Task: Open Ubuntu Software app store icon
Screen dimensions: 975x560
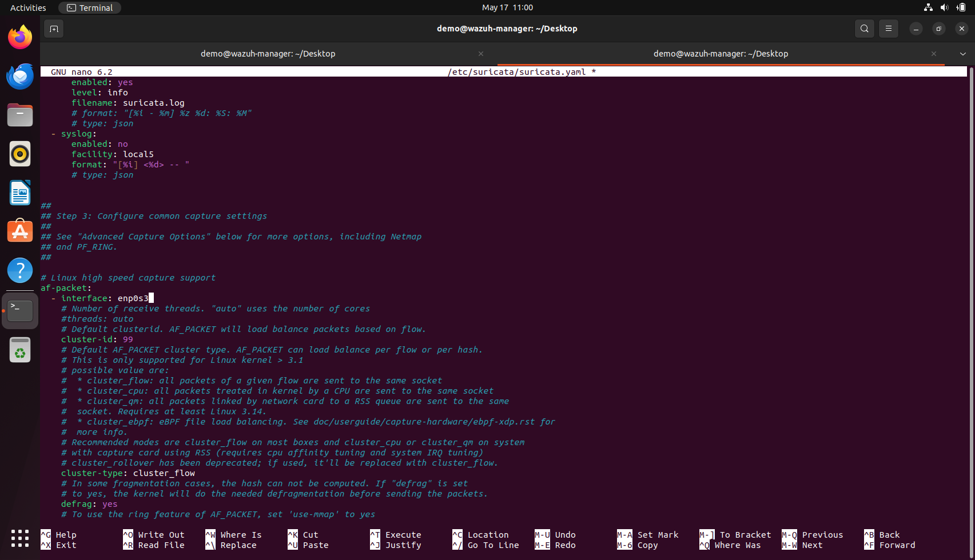Action: point(20,231)
